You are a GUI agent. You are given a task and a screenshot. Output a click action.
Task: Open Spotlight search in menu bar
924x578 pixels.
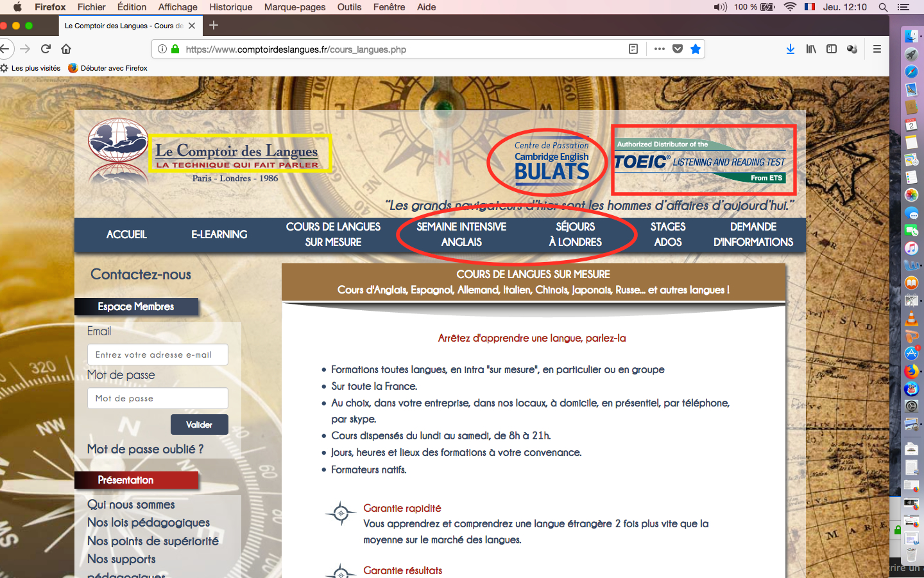883,7
